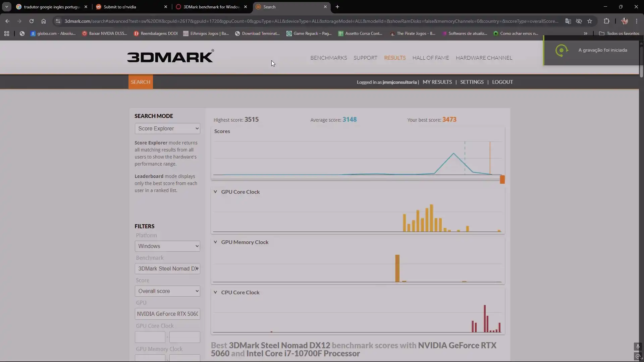Open the Platform Windows dropdown

[x=167, y=246]
